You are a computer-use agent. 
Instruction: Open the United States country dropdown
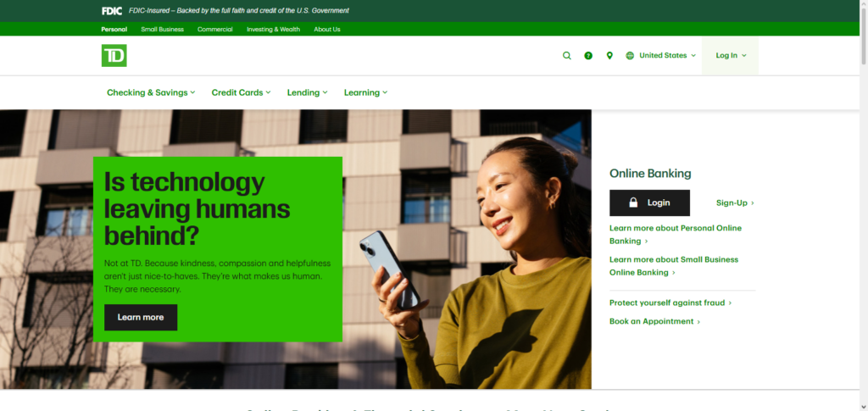(667, 55)
